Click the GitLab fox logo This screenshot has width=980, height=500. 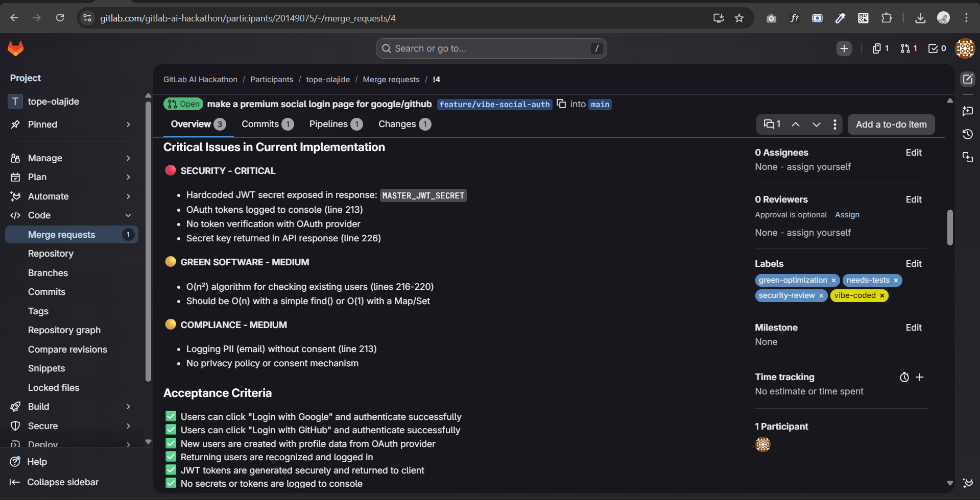tap(16, 48)
